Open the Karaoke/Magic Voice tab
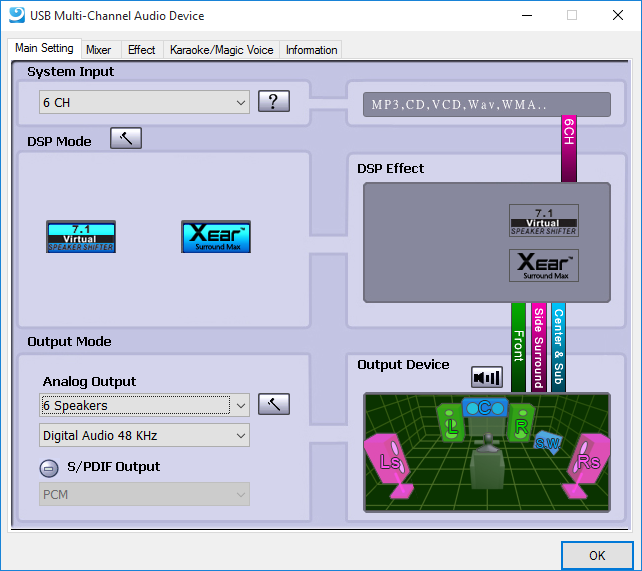Image resolution: width=642 pixels, height=571 pixels. tap(221, 49)
